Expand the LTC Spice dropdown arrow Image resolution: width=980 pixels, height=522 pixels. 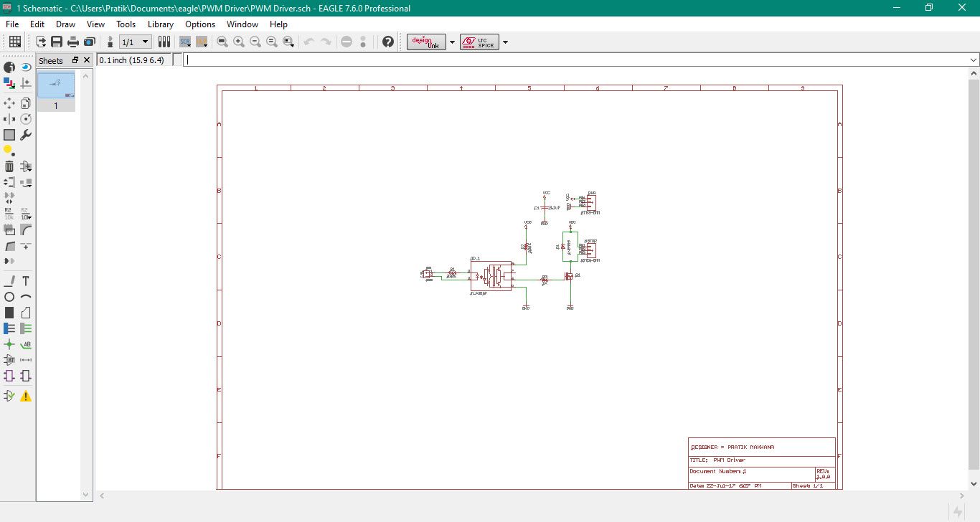(505, 42)
